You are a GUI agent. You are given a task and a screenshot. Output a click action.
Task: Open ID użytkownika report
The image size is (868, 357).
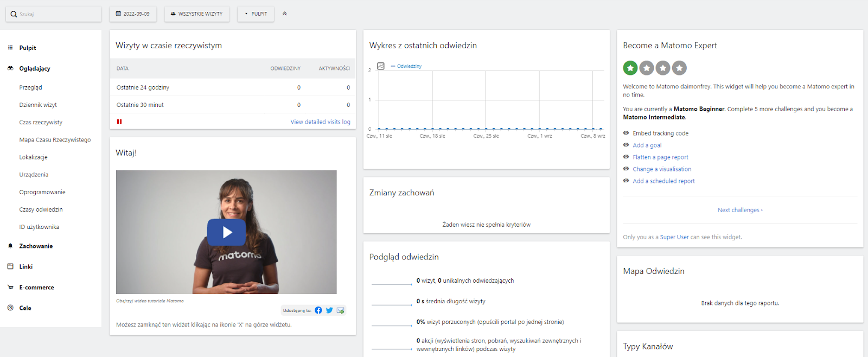[39, 227]
